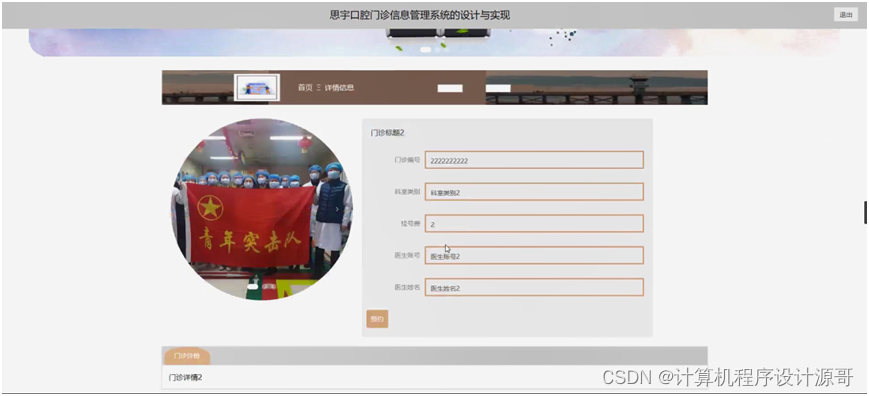The image size is (869, 396).
Task: Click the 门诊标题2 heading text
Action: [x=388, y=133]
